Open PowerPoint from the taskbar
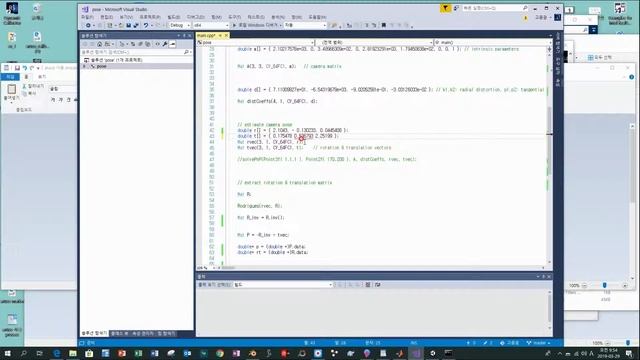 tap(122, 353)
